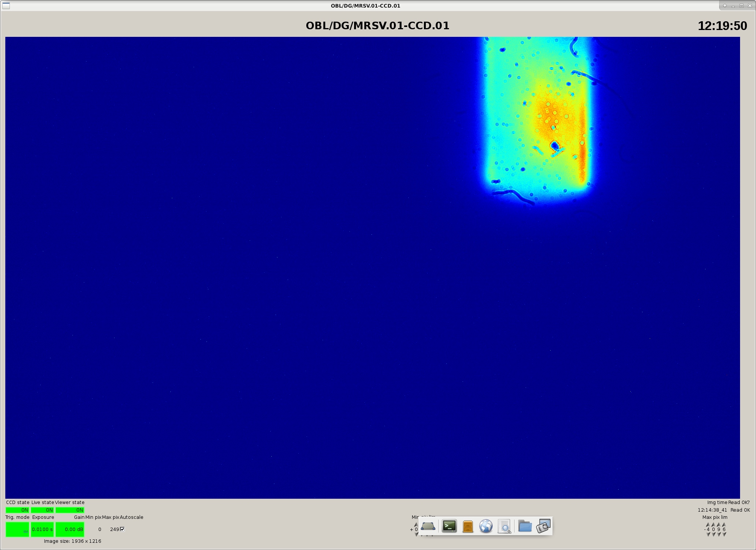Click the show desktop panel icon
The height and width of the screenshot is (550, 756).
point(428,526)
